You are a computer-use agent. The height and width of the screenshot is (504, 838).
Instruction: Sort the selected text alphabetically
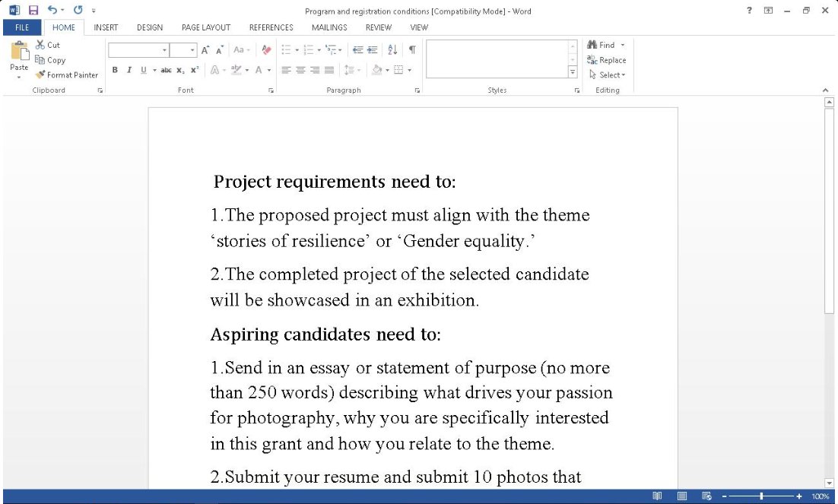tap(392, 50)
